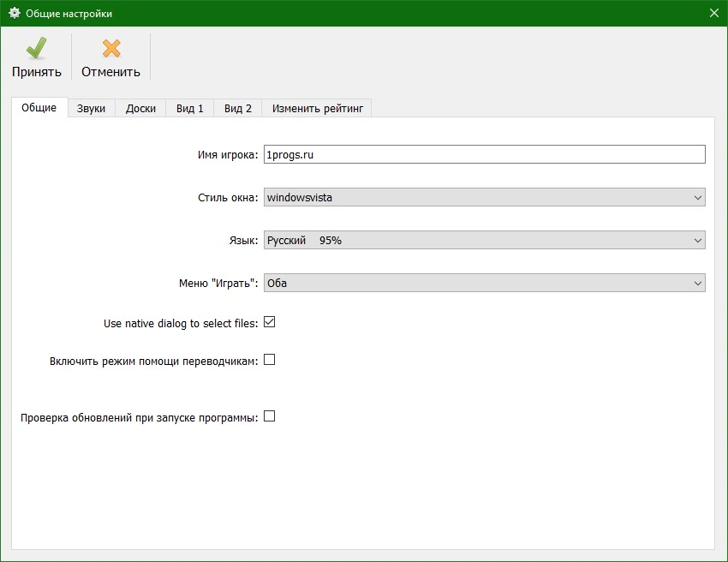Screen dimensions: 728x562
Task: Click the orange cross Отменить icon
Action: 111,48
